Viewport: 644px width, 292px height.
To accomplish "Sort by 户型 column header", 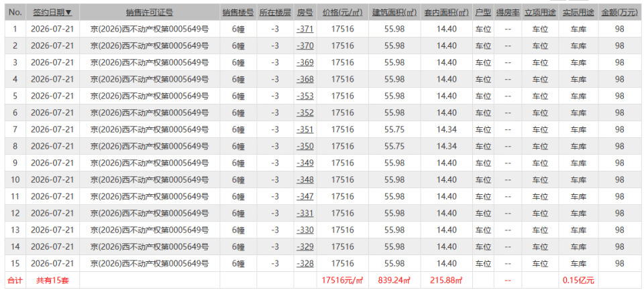I will [483, 13].
